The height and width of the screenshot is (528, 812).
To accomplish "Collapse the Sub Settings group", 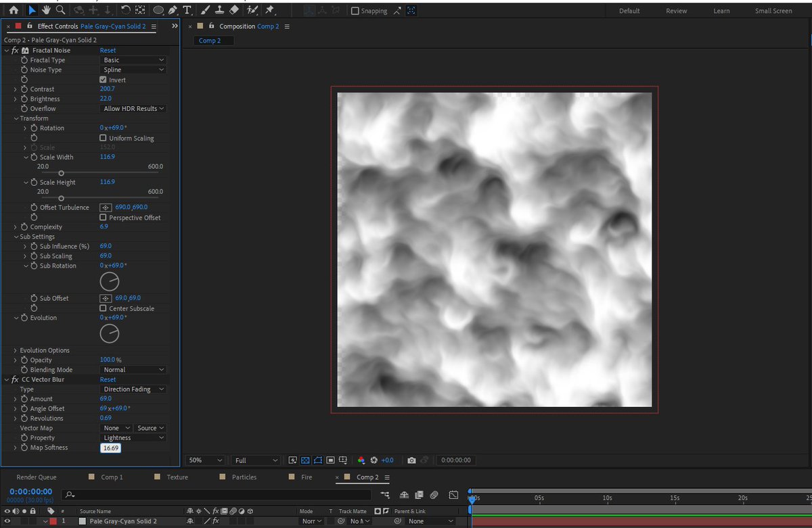I will point(15,237).
